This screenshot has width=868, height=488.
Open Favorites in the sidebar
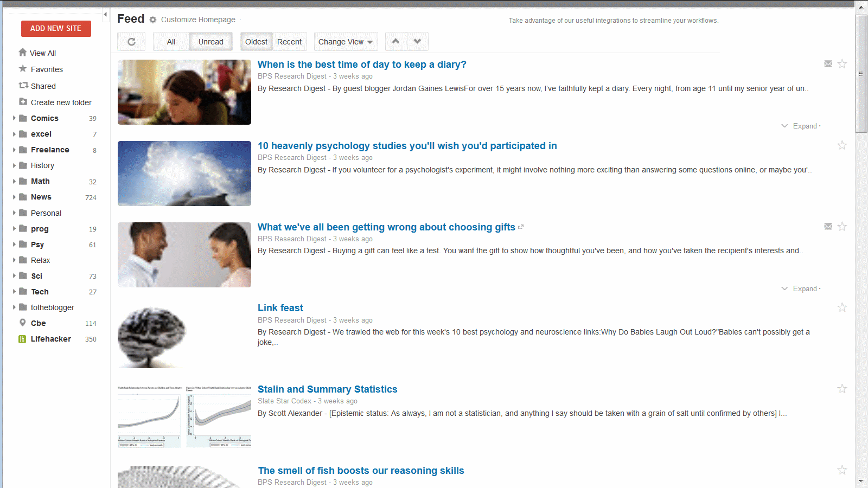point(47,69)
